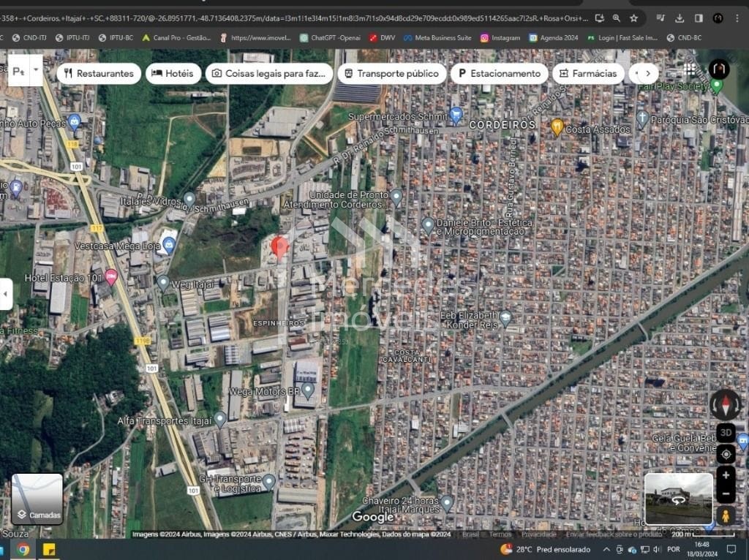The height and width of the screenshot is (560, 749).
Task: Click the Eeb Elizabeth Konder Reis school pin
Action: coord(506,318)
